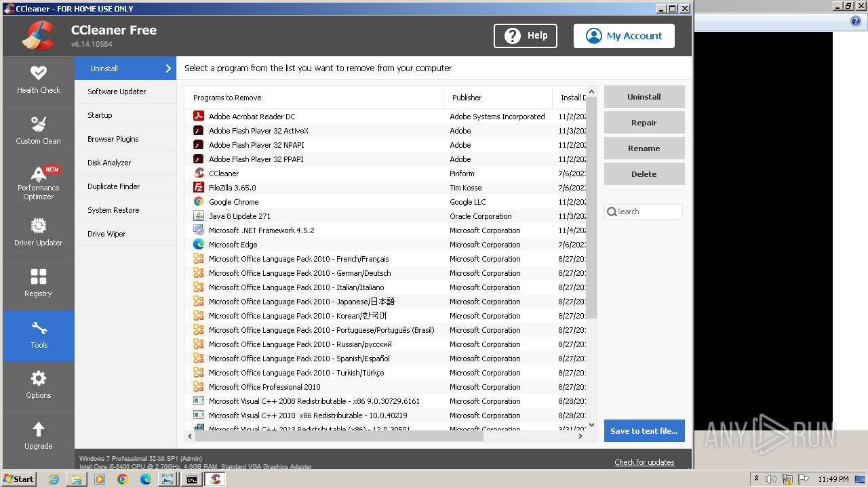Open Driver Updater section
Image resolution: width=868 pixels, height=488 pixels.
[39, 233]
